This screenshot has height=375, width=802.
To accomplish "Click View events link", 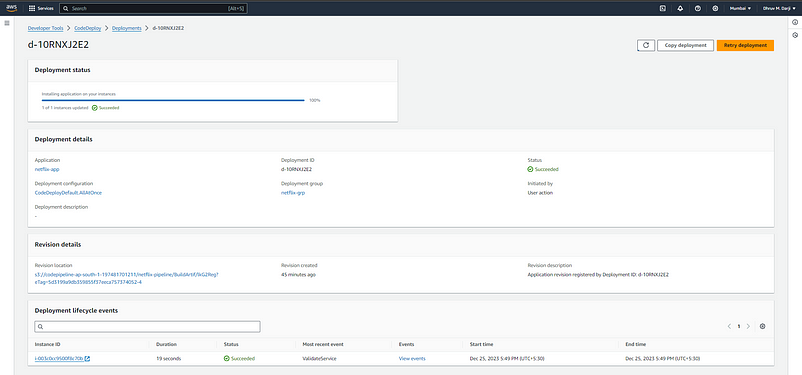I will 412,359.
